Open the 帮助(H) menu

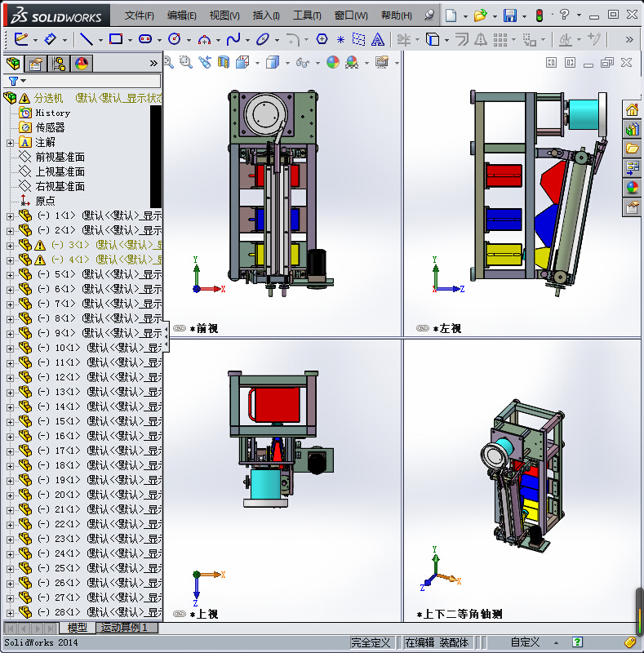coord(397,16)
